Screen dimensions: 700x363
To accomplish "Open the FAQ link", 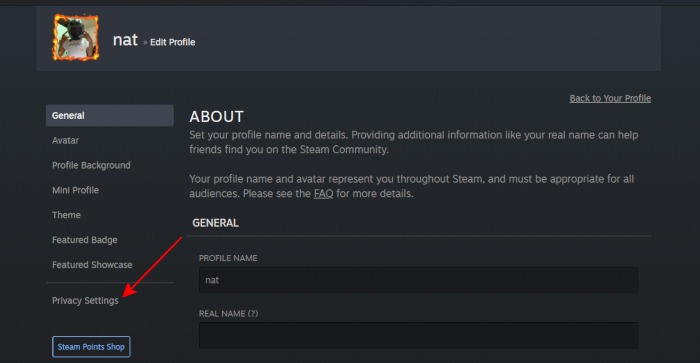I will tap(323, 194).
